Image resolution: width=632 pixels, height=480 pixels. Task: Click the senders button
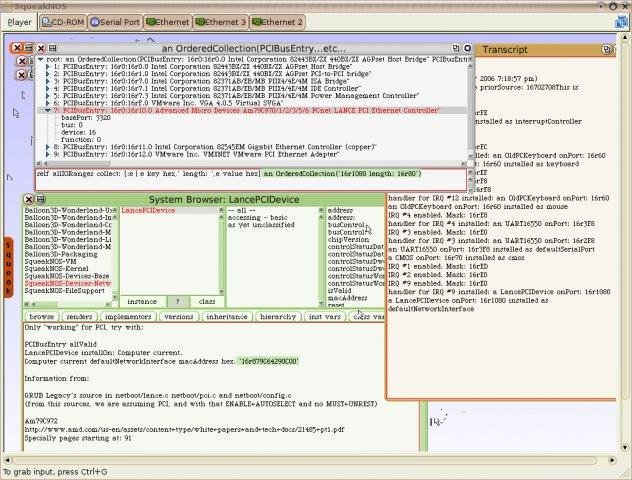(79, 317)
